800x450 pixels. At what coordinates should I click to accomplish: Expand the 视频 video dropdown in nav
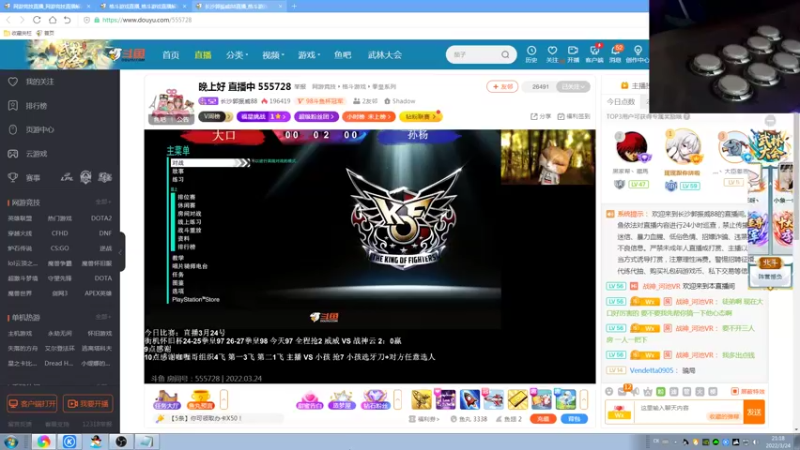[x=273, y=55]
